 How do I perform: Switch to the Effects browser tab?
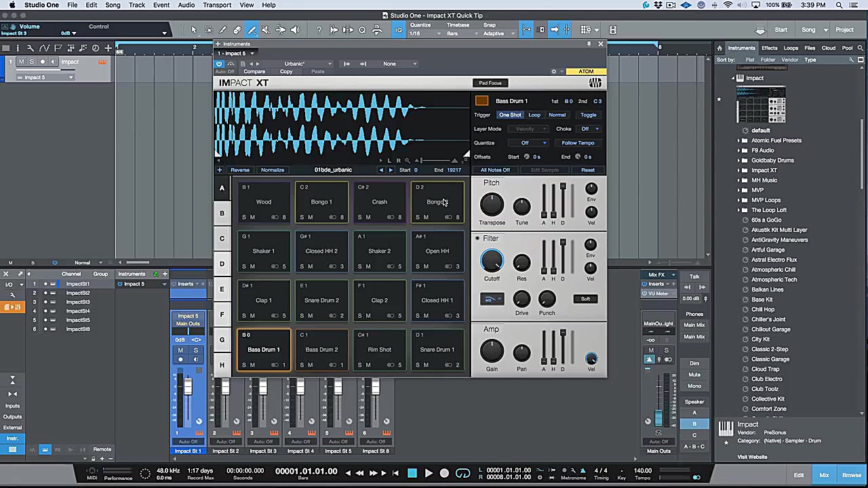coord(770,48)
